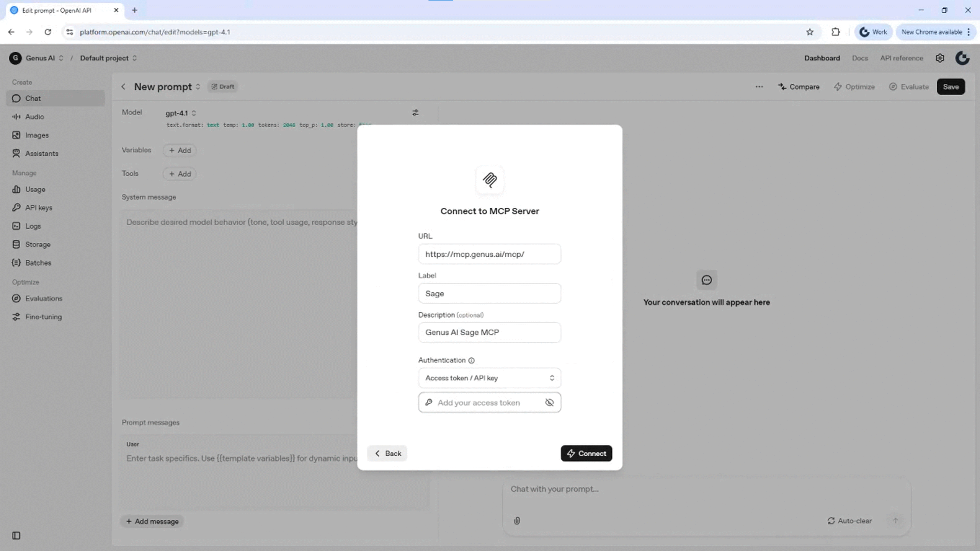980x551 pixels.
Task: Click Evaluate in the prompt toolbar
Action: pos(909,87)
